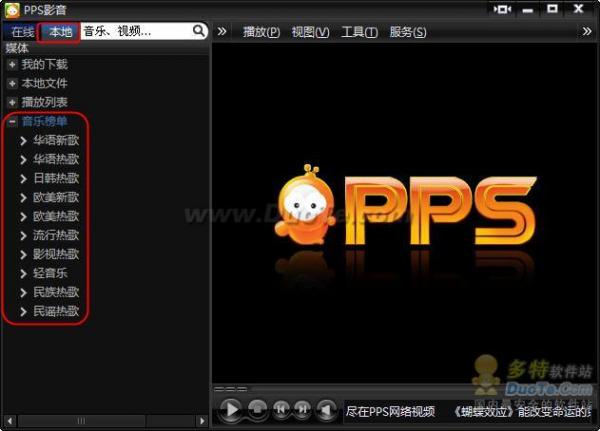
Task: Open the 播放(P) menu
Action: tap(261, 32)
